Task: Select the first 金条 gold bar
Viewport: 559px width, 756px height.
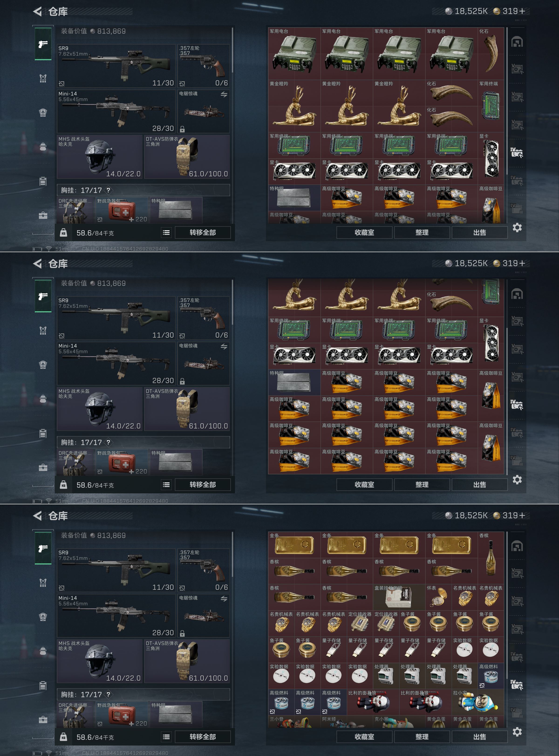Action: [294, 545]
